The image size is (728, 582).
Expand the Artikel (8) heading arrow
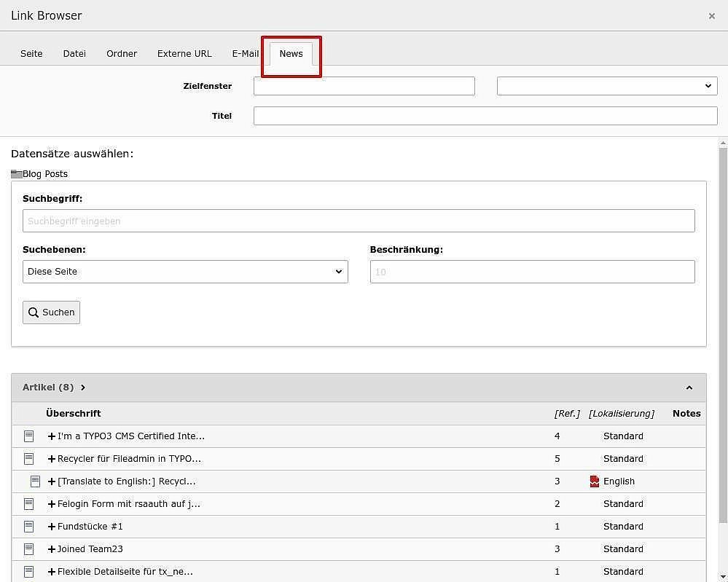pyautogui.click(x=82, y=387)
